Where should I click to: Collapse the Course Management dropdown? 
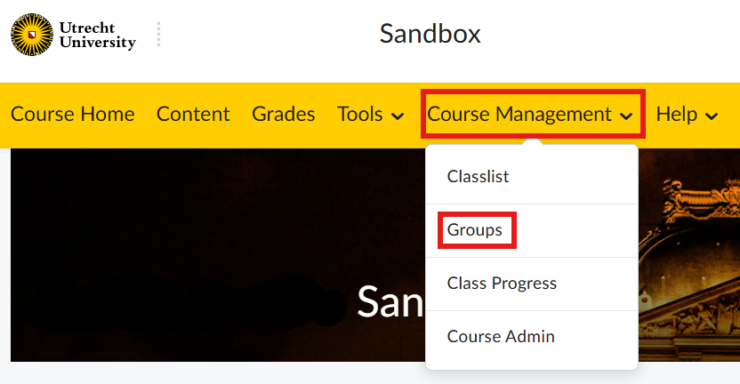[x=530, y=114]
